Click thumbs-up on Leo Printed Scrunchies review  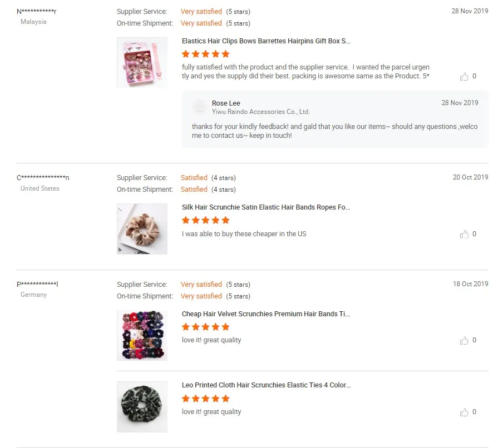(465, 412)
